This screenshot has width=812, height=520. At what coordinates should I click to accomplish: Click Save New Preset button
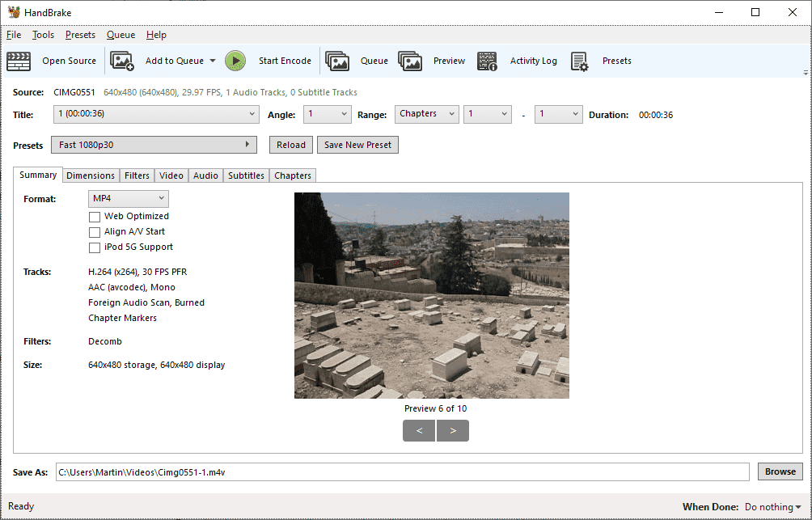tap(357, 145)
